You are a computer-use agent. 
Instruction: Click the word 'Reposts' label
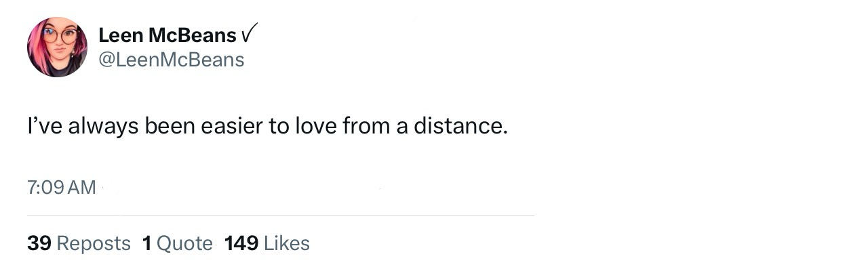point(94,244)
